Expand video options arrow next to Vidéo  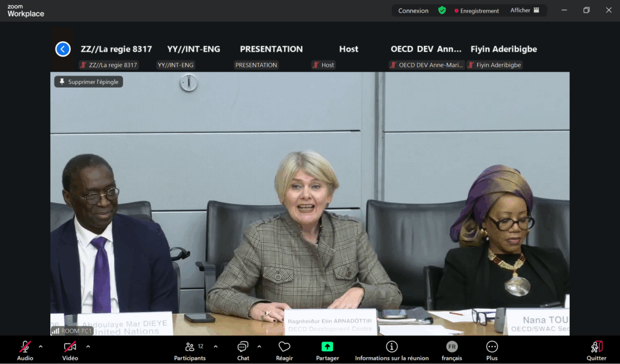[88, 346]
